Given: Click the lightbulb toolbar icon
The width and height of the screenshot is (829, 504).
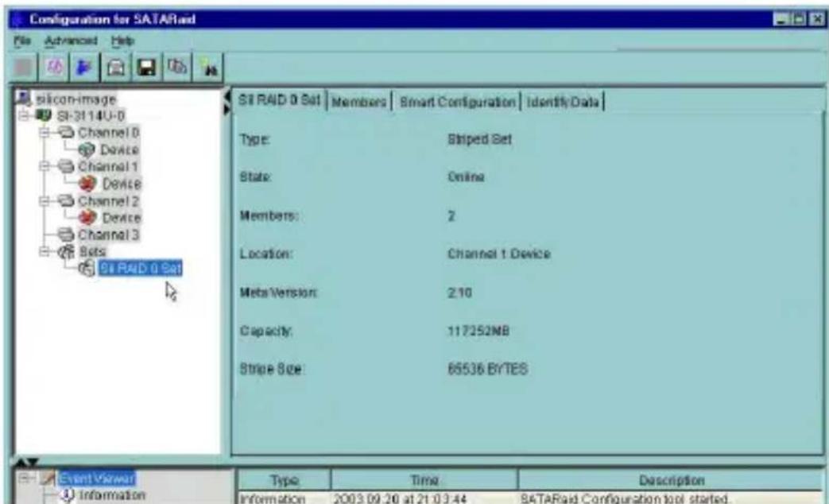Looking at the screenshot, I should tap(209, 68).
